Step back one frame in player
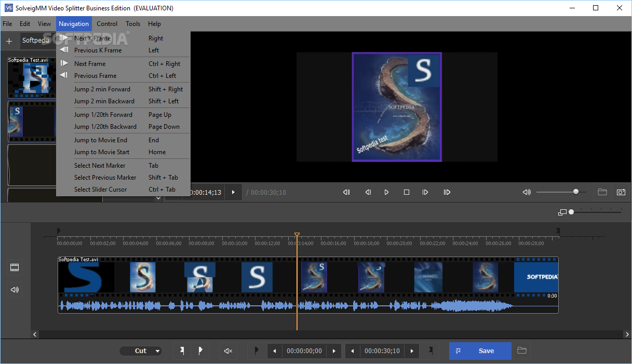 tap(368, 192)
